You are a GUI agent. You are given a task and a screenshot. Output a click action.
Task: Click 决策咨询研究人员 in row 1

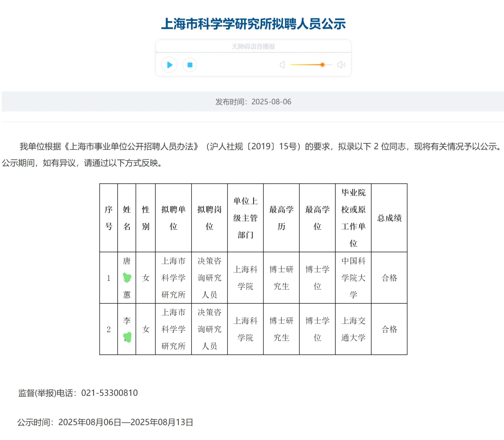pos(210,278)
